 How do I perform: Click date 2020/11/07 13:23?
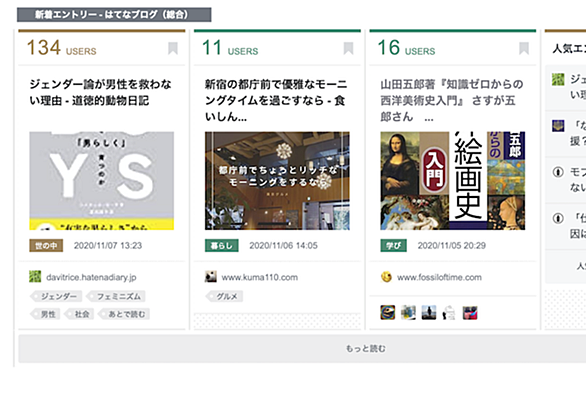(108, 245)
